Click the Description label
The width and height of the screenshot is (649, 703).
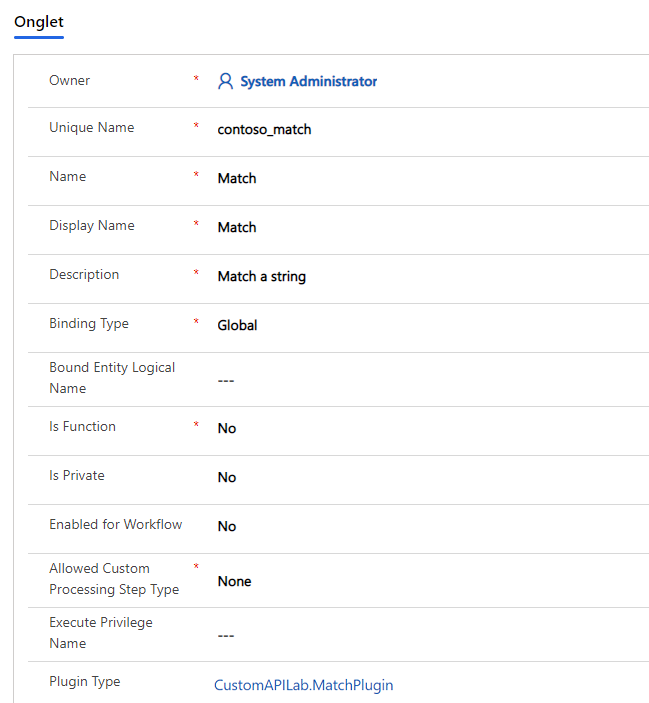click(84, 274)
